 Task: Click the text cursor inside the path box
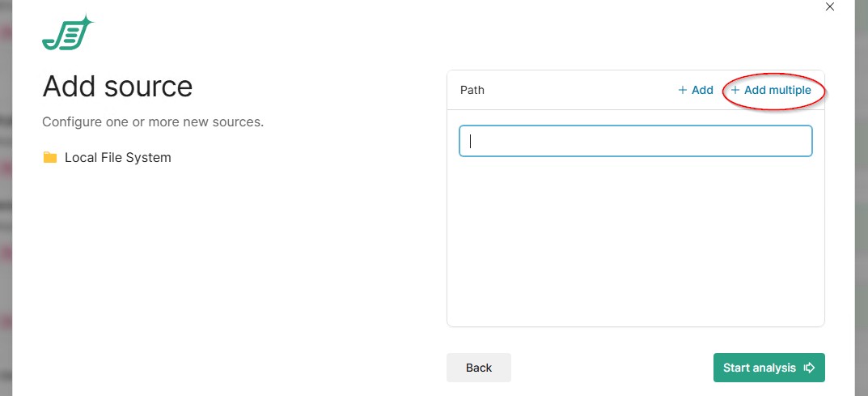471,141
